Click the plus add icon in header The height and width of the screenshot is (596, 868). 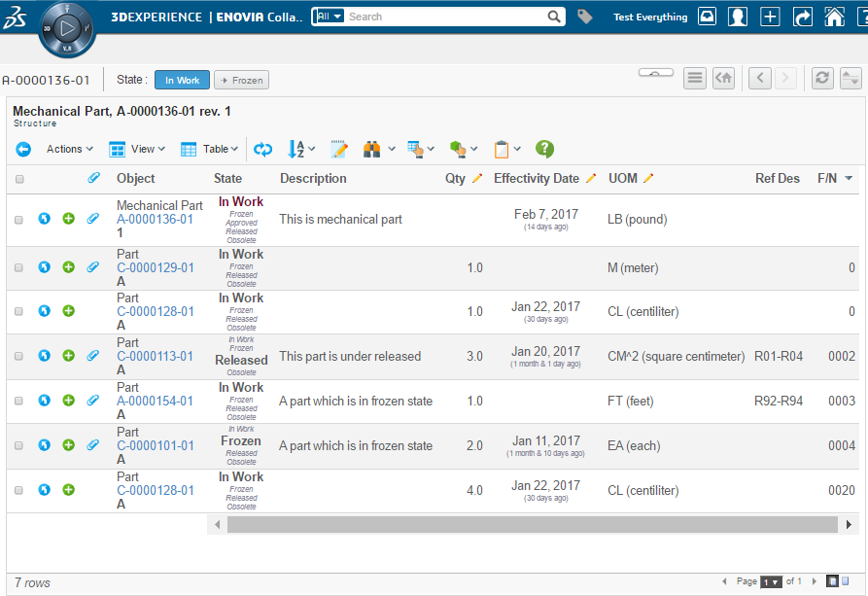point(770,17)
